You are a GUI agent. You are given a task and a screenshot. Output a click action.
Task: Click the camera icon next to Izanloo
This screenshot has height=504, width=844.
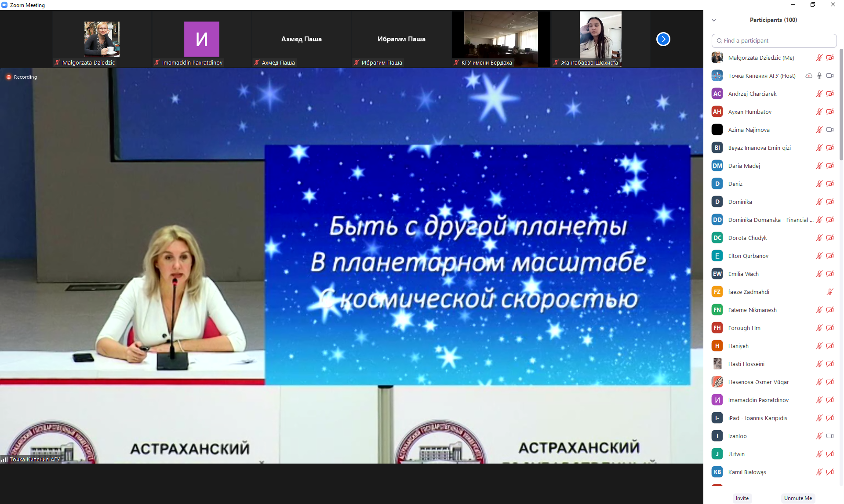click(x=830, y=436)
